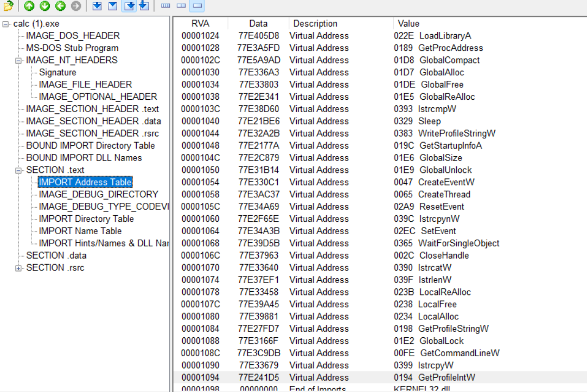Click the GlobalCompact import row
Viewport: 587px width, 392px height.
[x=380, y=60]
